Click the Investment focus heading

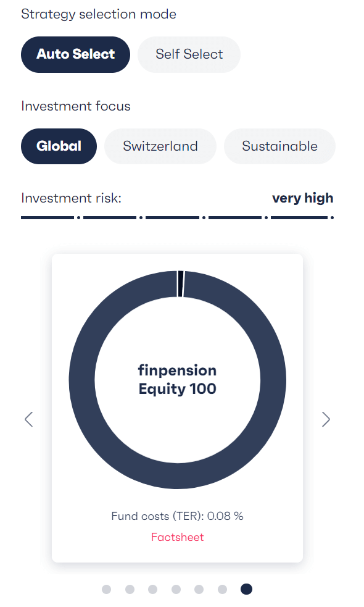click(x=75, y=106)
